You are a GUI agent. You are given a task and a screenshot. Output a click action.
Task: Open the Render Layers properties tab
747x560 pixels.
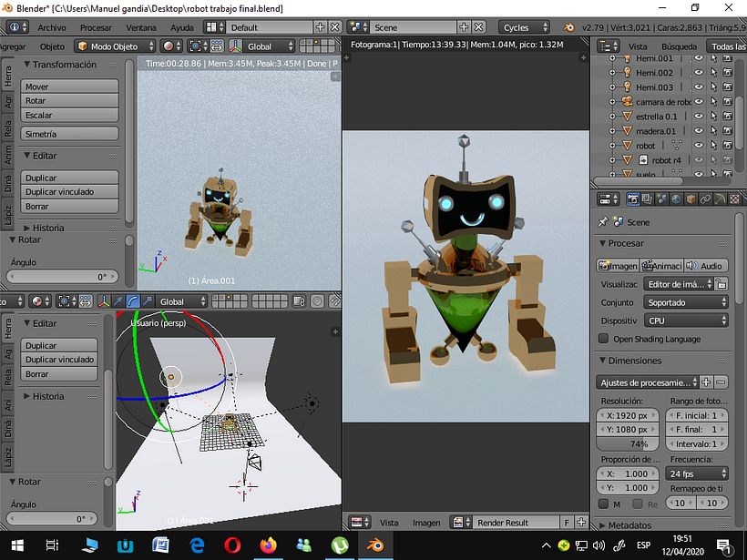[647, 199]
